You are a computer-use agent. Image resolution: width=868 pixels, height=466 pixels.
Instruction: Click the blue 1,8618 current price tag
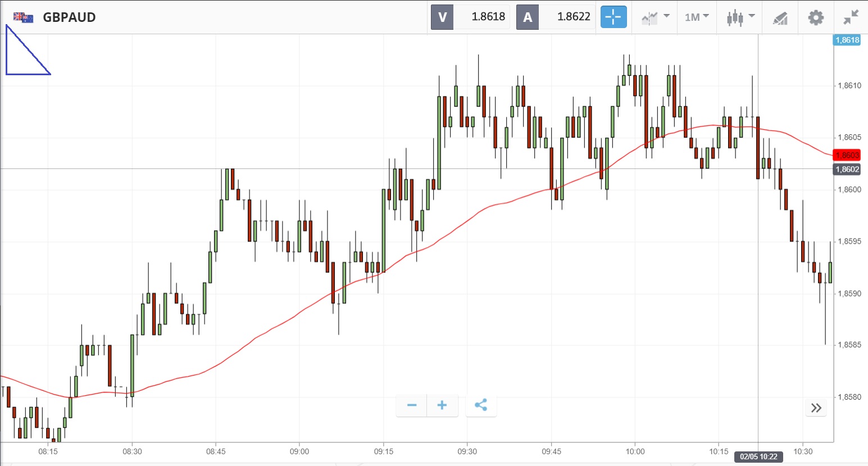pos(847,40)
